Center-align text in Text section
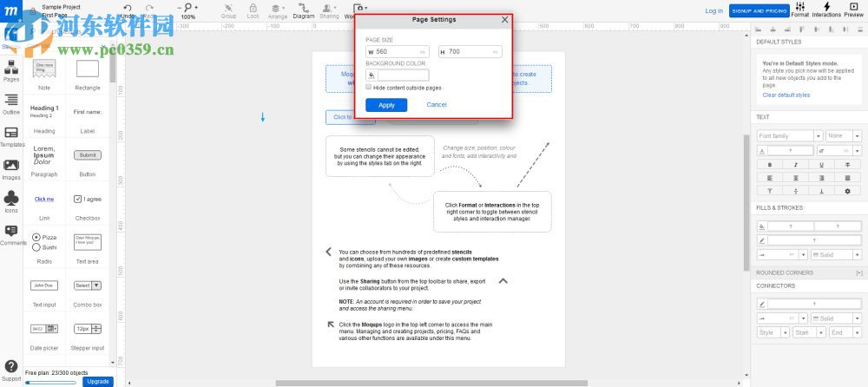Image resolution: width=868 pixels, height=387 pixels. click(x=795, y=178)
